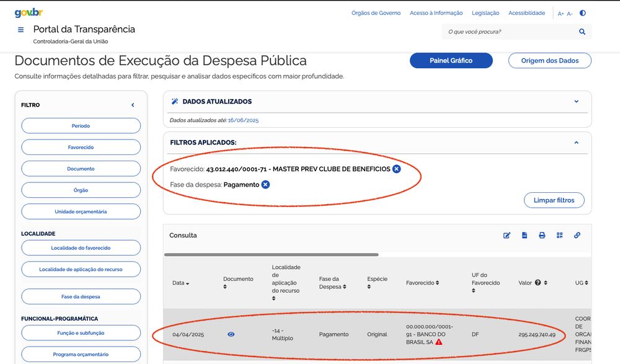
Task: Sort by Fase da Despesa column
Action: pyautogui.click(x=344, y=287)
